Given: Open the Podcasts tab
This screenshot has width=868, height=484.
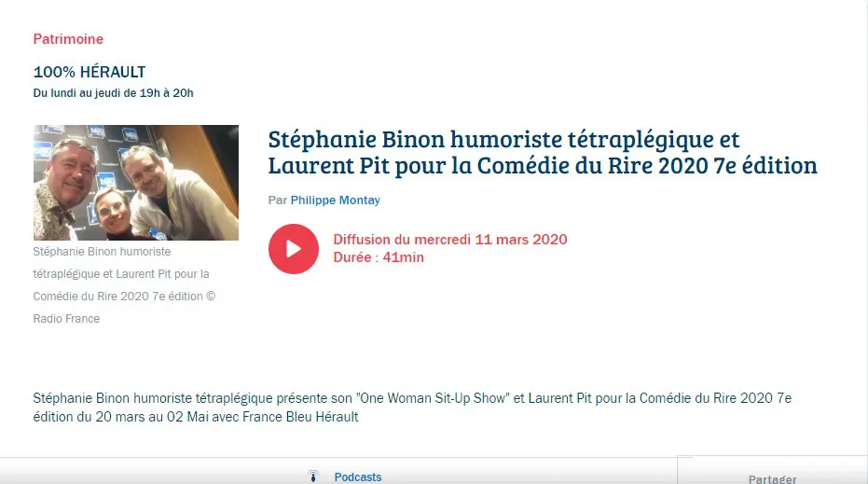Looking at the screenshot, I should (358, 477).
